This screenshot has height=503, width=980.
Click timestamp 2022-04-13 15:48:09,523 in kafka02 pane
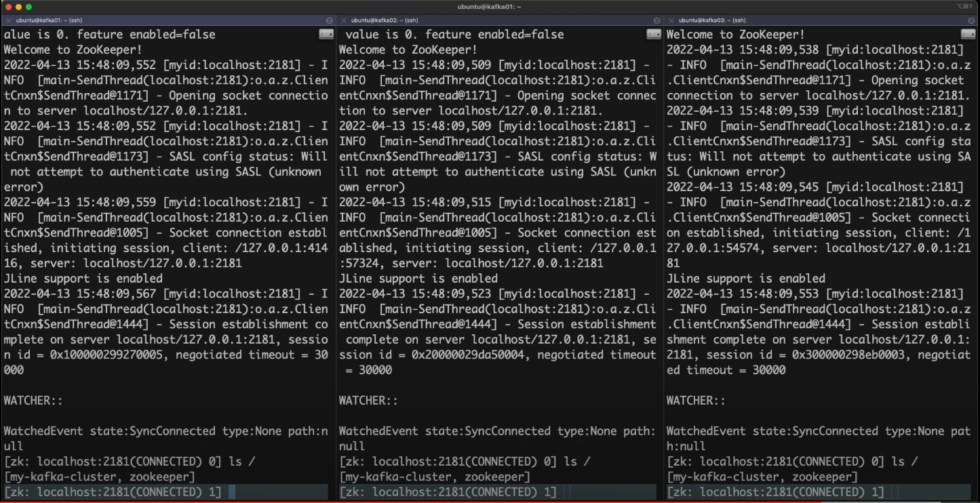(415, 294)
